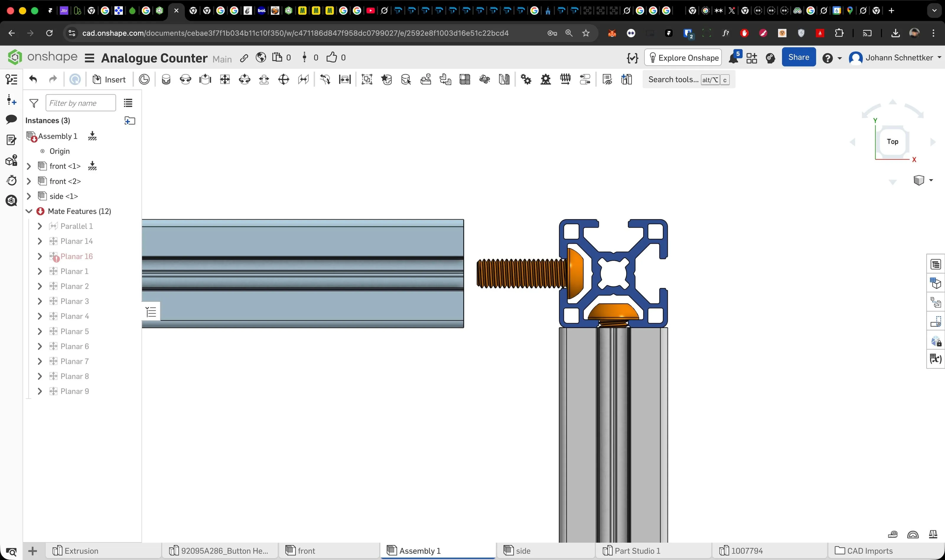The image size is (945, 560).
Task: Select the Origin item in tree
Action: coord(60,151)
